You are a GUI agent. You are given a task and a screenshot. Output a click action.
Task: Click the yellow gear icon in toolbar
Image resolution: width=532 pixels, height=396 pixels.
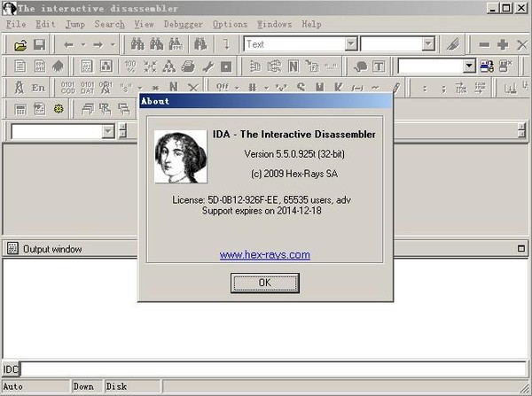pos(59,109)
